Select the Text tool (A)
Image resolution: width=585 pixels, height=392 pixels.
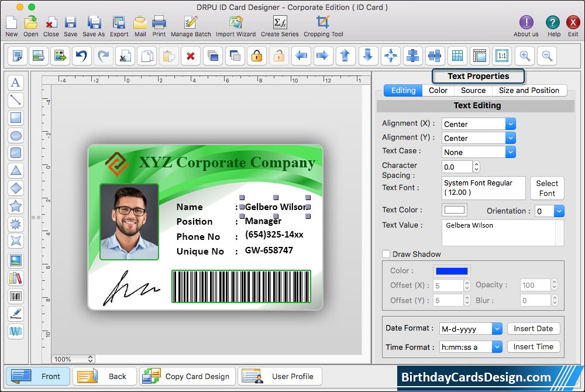[x=16, y=82]
